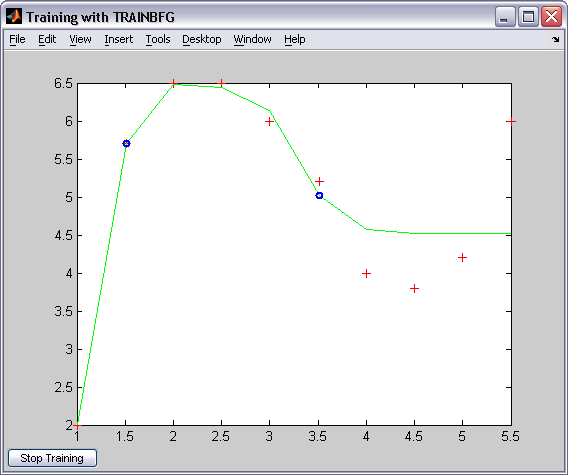Open the Insert menu

118,39
